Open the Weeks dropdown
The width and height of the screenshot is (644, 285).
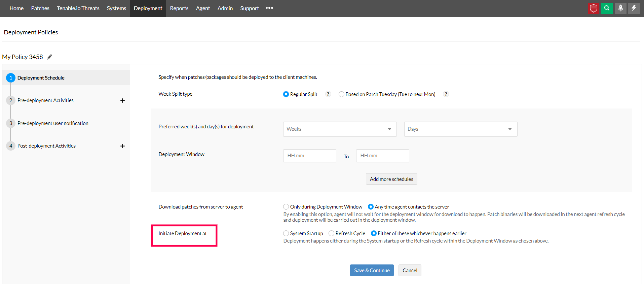[x=340, y=129]
